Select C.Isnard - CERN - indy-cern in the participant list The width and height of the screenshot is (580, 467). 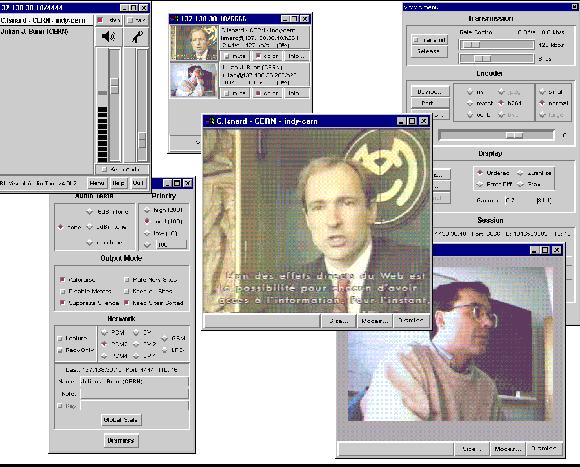coord(46,20)
